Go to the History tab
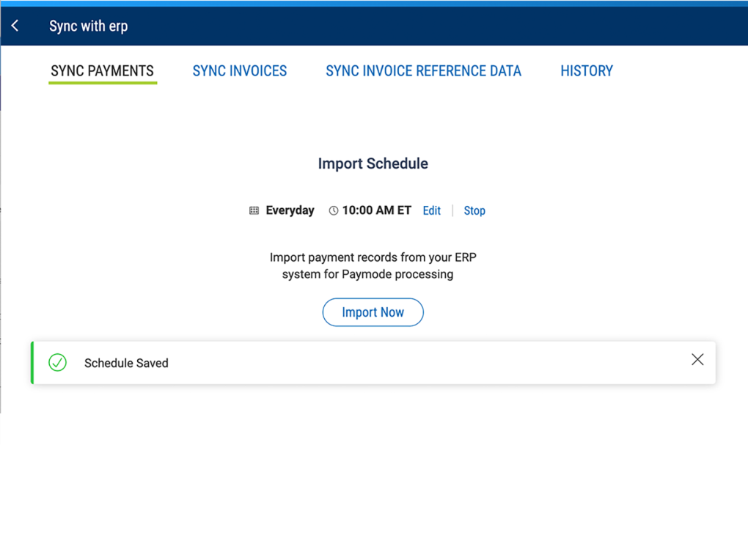The width and height of the screenshot is (748, 560). click(586, 71)
